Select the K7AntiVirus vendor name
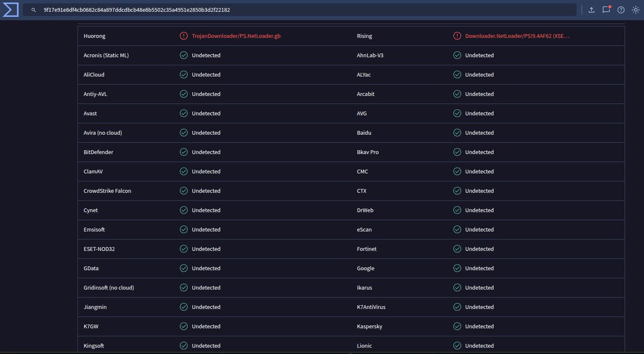The height and width of the screenshot is (354, 644). (371, 307)
